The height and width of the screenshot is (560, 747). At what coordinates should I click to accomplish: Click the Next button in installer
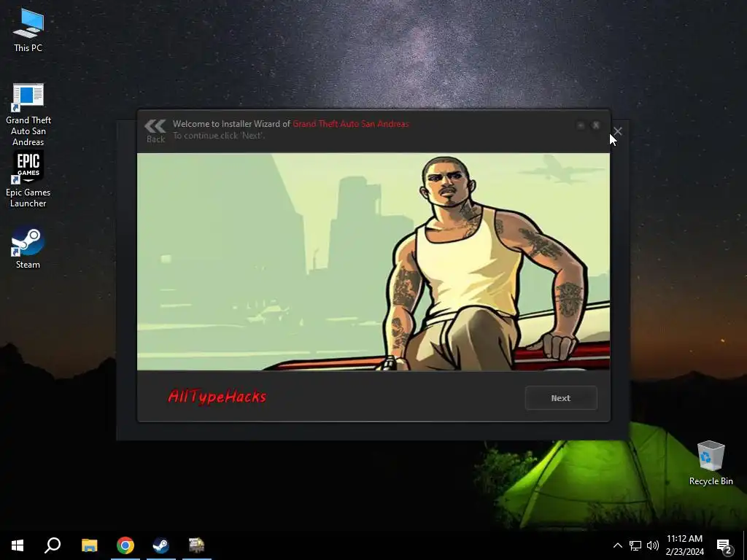[x=561, y=397]
